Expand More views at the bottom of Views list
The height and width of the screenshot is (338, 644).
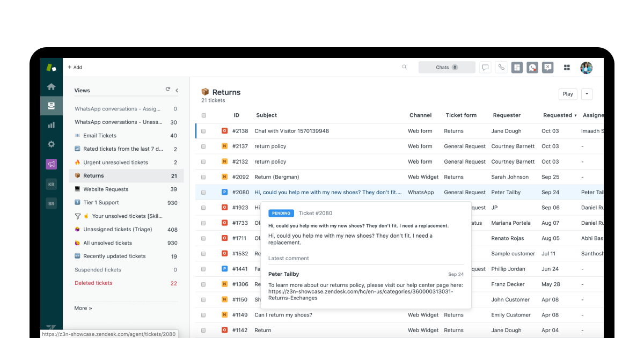coord(83,308)
